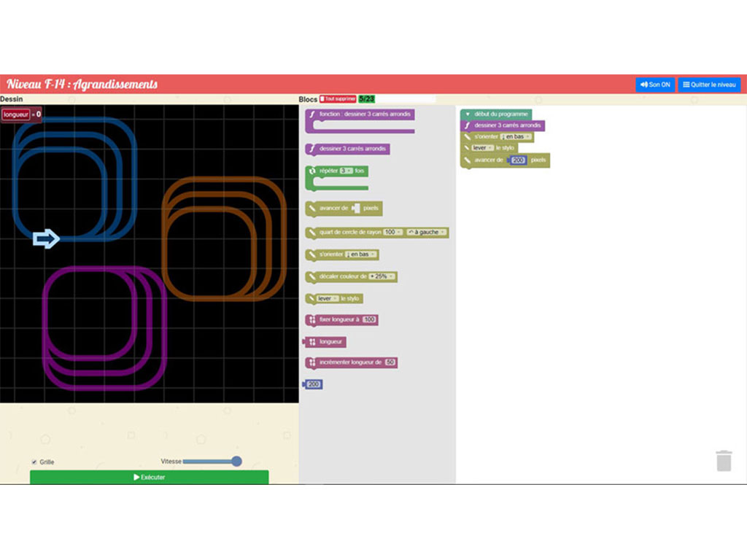This screenshot has height=560, width=747.
Task: Collapse the 'début du programme' block triangle
Action: click(x=468, y=114)
